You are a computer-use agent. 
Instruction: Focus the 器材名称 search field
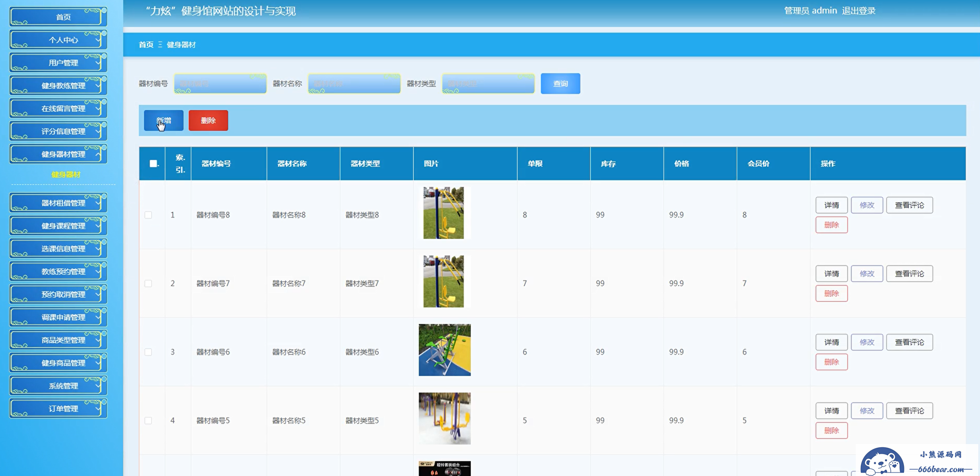(354, 83)
